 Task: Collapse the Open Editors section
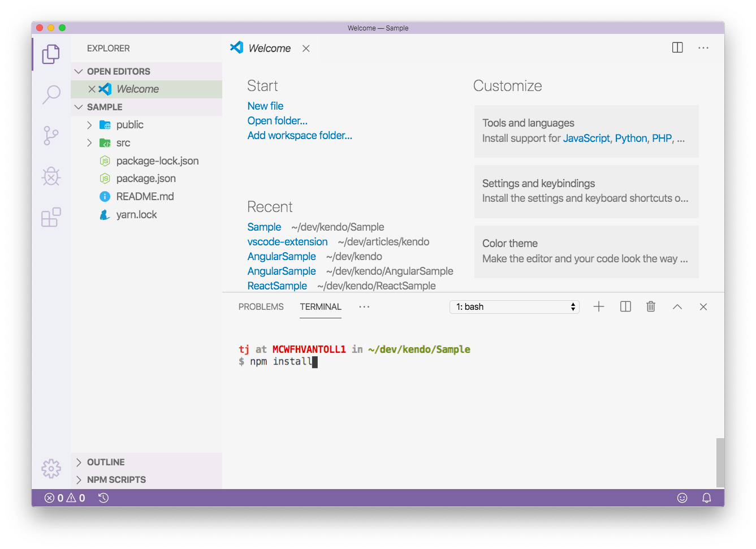[79, 71]
